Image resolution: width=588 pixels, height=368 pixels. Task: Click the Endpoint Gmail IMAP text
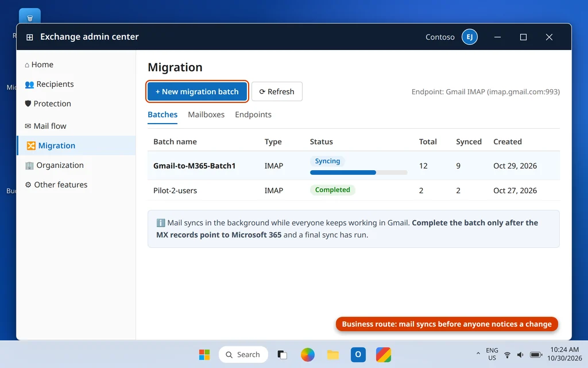tap(486, 92)
